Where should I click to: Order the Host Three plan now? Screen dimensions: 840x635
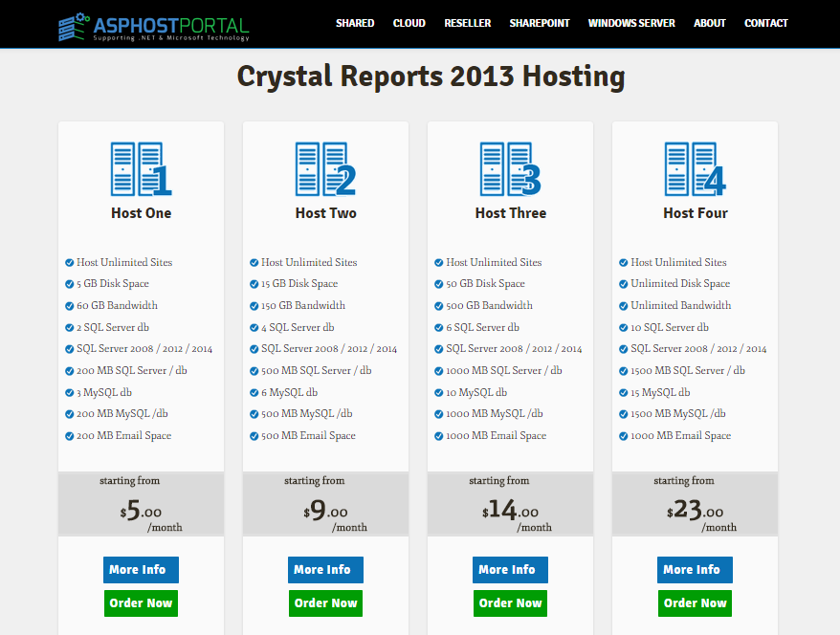pyautogui.click(x=510, y=603)
